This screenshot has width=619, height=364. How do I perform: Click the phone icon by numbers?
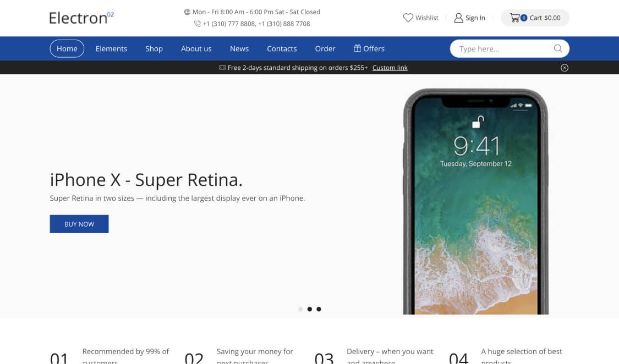pos(198,24)
